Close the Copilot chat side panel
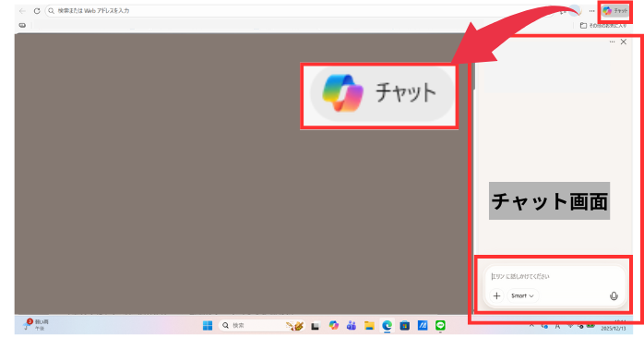 [624, 42]
